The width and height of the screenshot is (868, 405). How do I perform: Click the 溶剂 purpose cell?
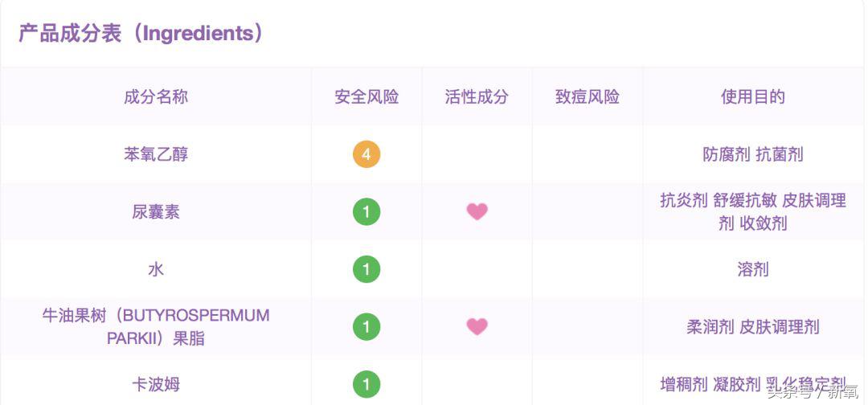tap(753, 269)
